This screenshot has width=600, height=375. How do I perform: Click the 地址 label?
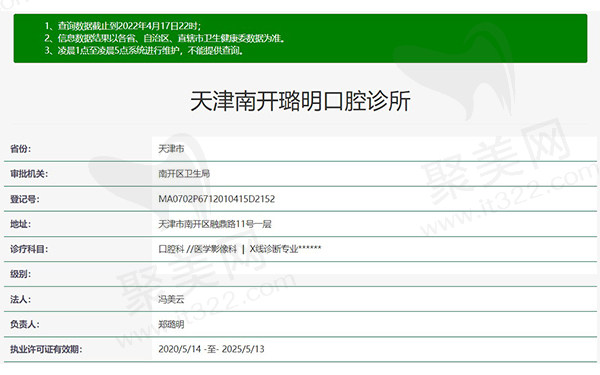point(21,224)
